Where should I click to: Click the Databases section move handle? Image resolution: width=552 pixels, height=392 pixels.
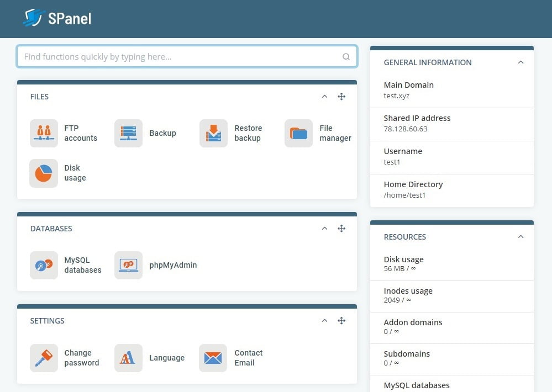click(x=341, y=229)
